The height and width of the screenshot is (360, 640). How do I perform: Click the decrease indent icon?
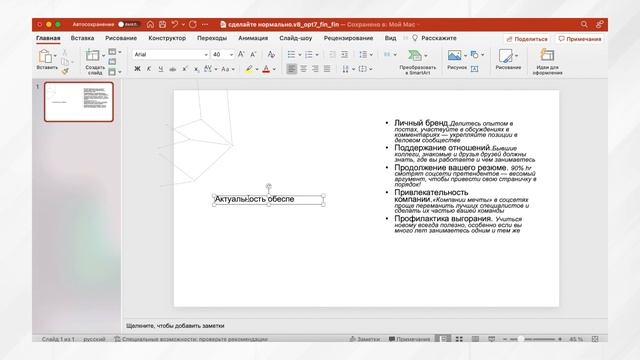[333, 54]
